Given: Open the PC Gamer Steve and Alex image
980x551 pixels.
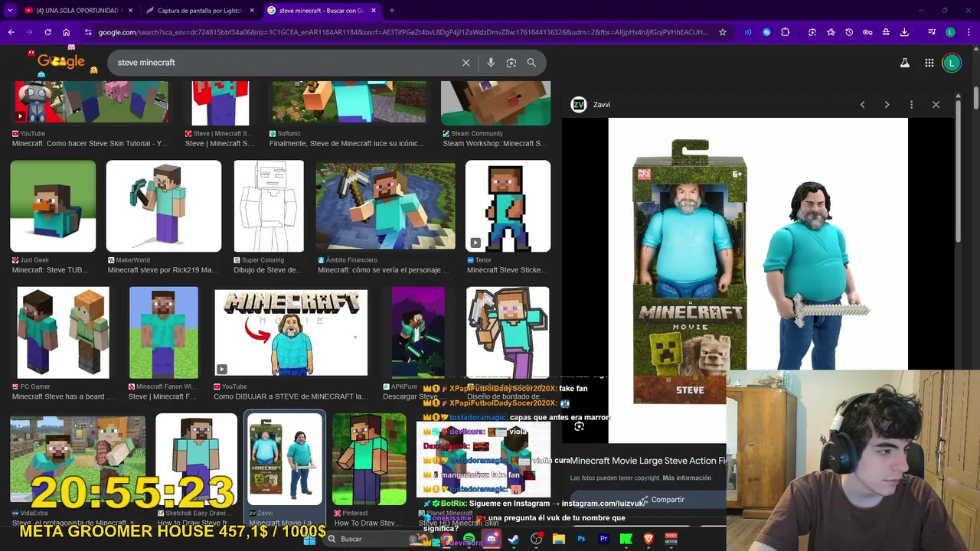Looking at the screenshot, I should tap(64, 333).
